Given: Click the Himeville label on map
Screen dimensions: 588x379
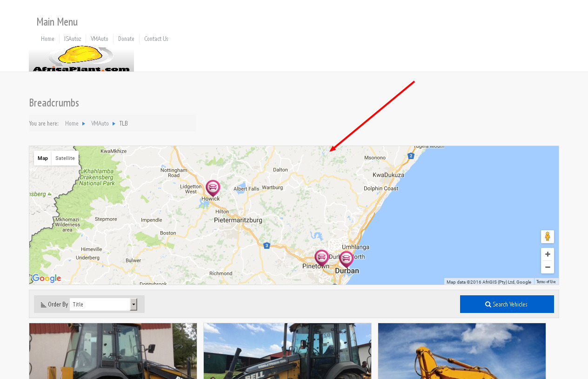Looking at the screenshot, I should point(91,249).
